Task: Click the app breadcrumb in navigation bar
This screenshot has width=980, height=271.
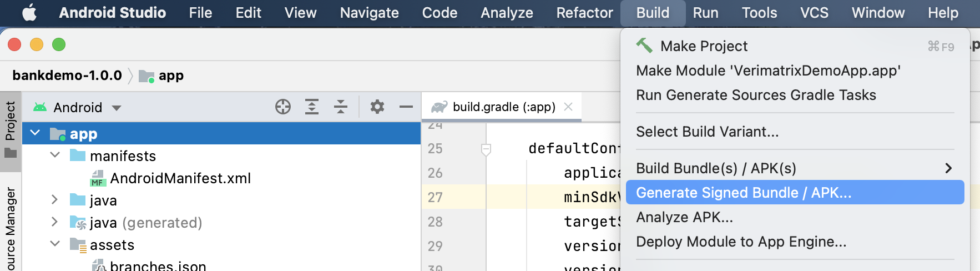Action: 171,76
